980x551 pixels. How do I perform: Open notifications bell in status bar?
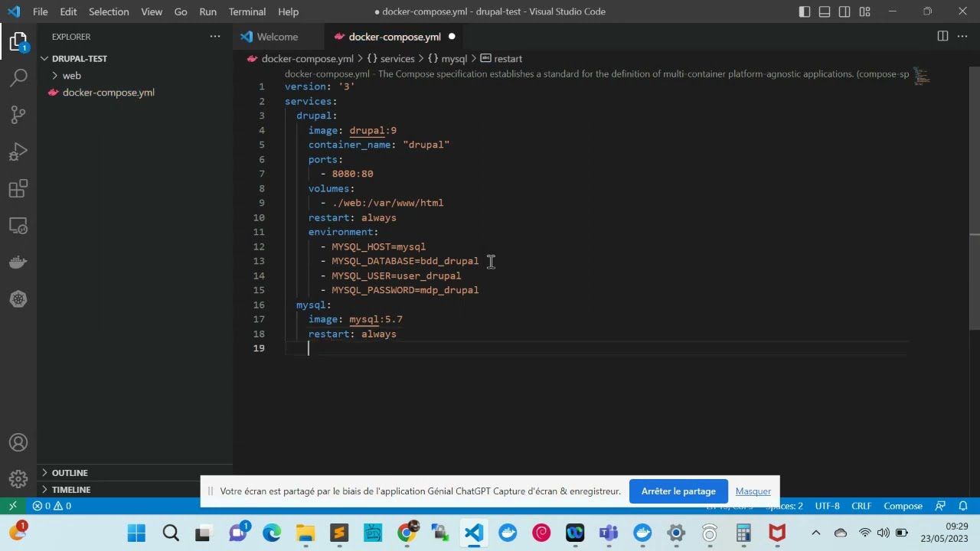pos(963,506)
